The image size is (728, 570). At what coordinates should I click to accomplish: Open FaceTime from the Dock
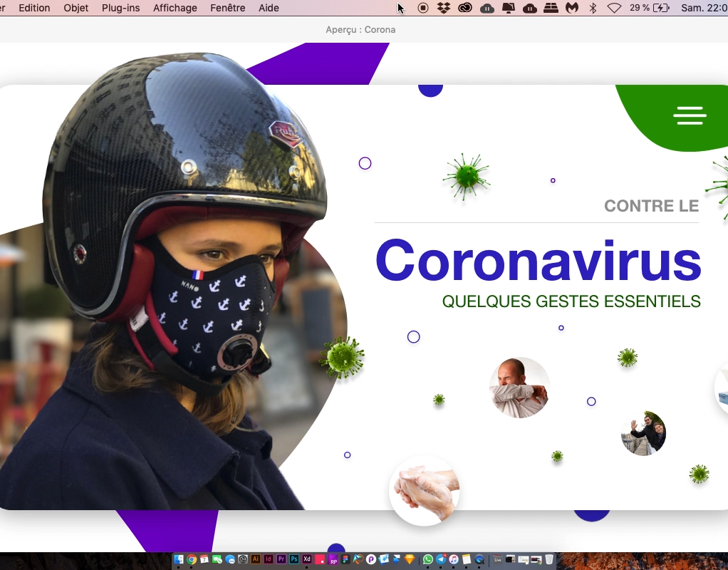point(217,559)
